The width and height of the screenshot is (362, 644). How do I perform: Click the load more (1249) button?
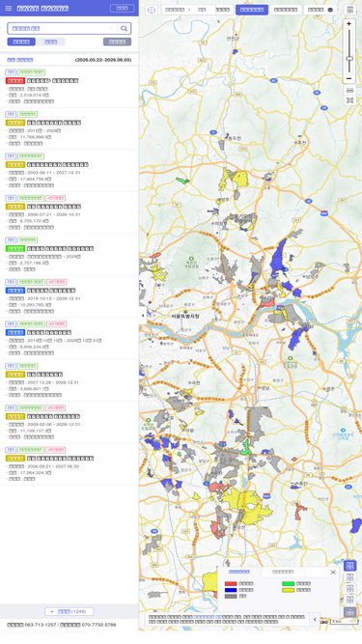[69, 611]
